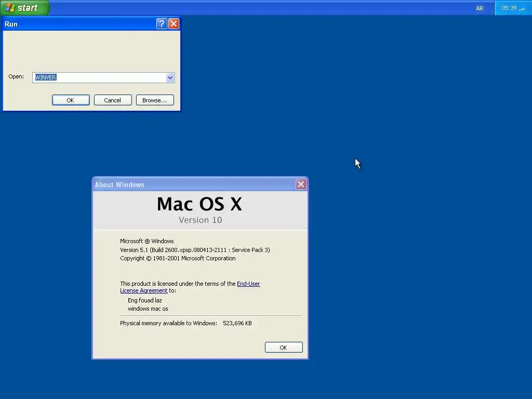
Task: Click OK in the Run dialog
Action: pos(71,100)
